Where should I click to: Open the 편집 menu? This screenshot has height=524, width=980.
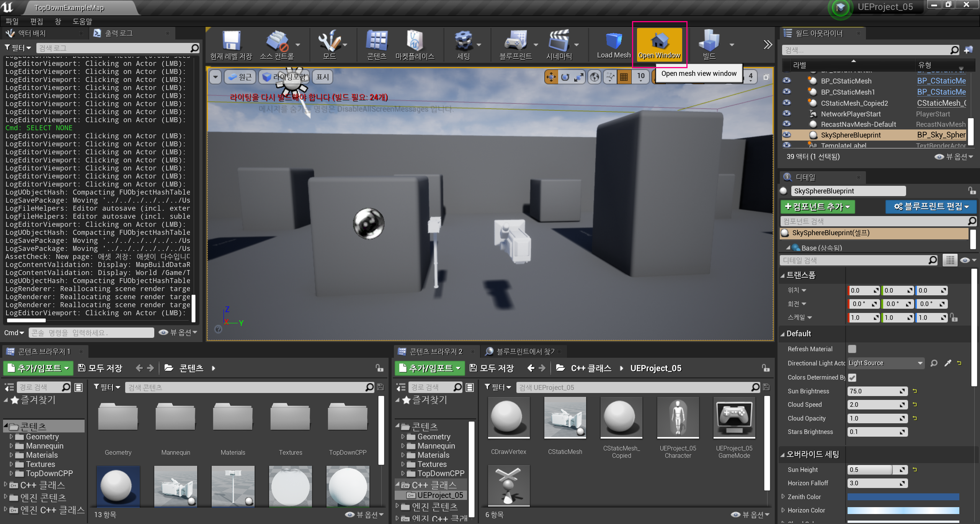37,21
